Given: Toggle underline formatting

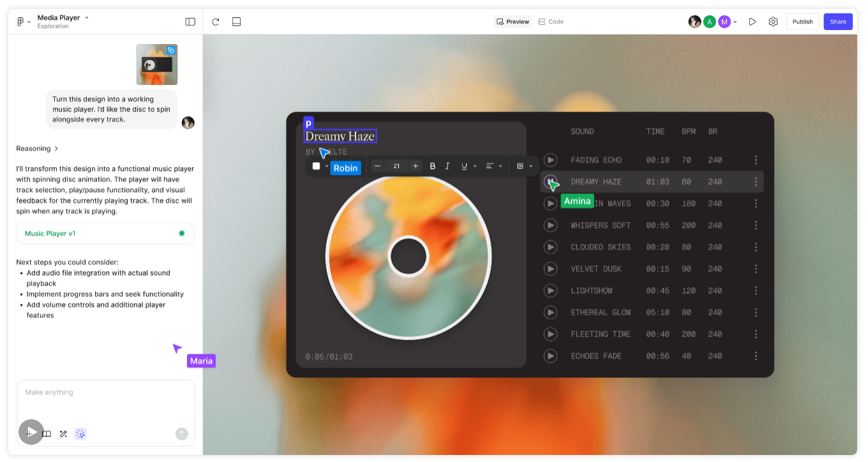Looking at the screenshot, I should click(464, 166).
